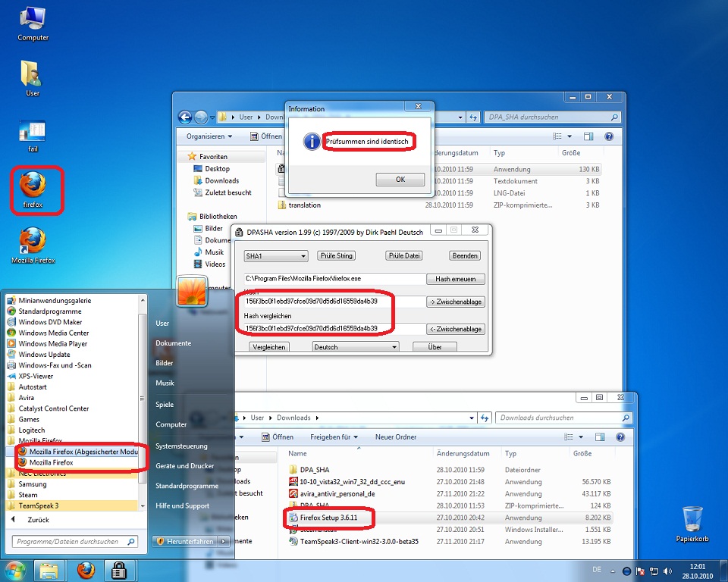Expand address bar history in Downloads window
The image size is (728, 582).
click(x=471, y=418)
